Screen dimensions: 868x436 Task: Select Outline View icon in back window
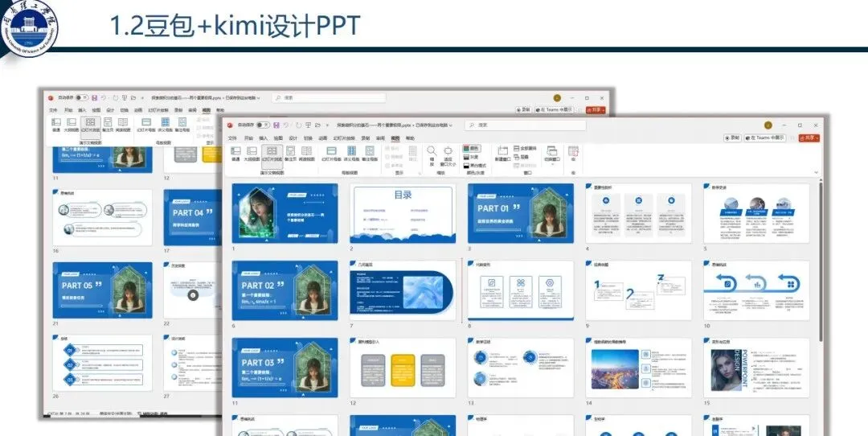(x=71, y=124)
